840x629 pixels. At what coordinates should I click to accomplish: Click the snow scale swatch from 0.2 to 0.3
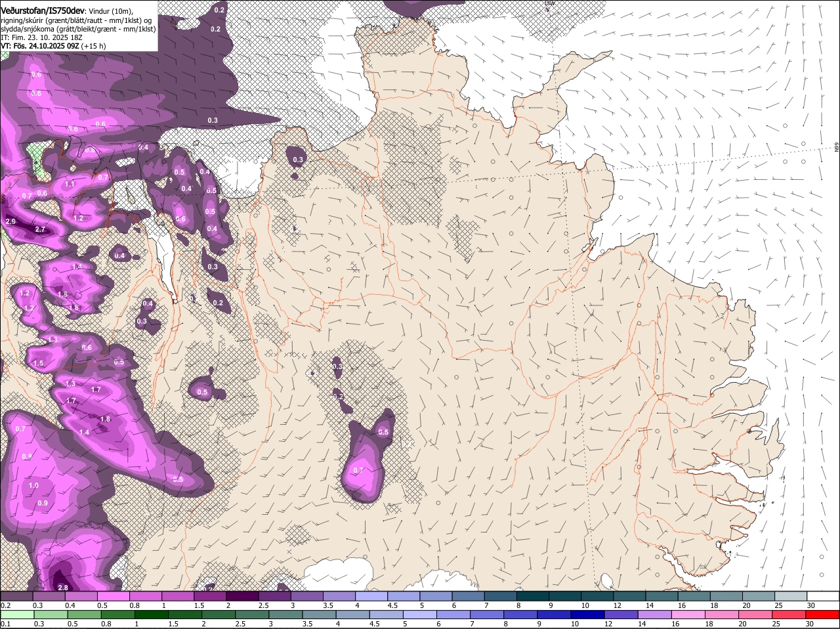tap(16, 596)
